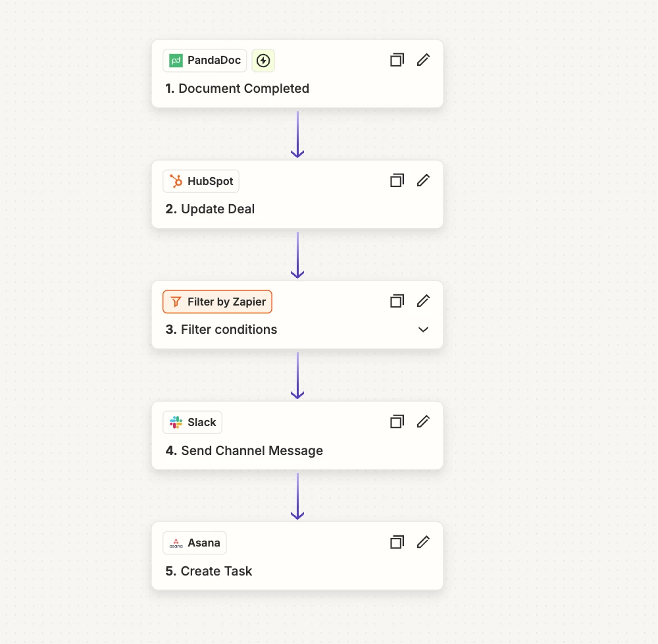
Task: Edit the Slack Send Channel Message step
Action: (x=423, y=421)
